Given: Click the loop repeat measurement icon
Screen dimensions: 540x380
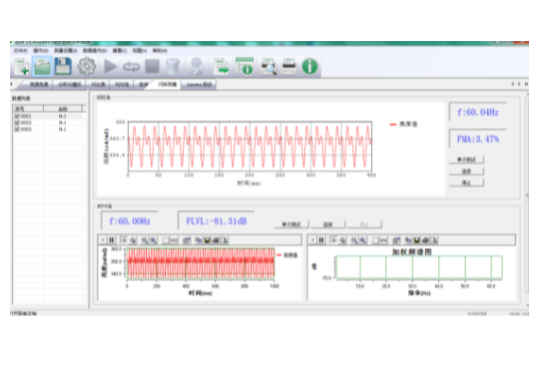Looking at the screenshot, I should tap(131, 66).
